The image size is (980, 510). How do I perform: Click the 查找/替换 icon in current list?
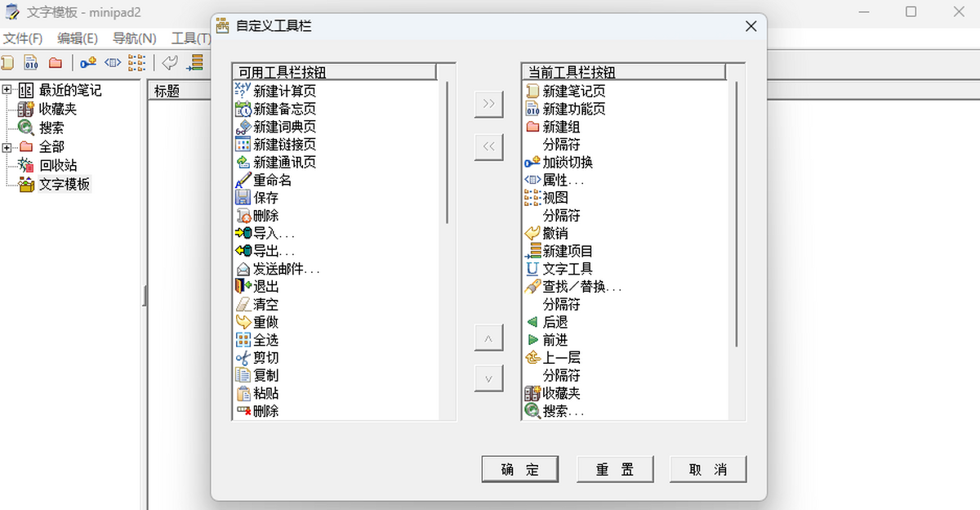coord(532,287)
